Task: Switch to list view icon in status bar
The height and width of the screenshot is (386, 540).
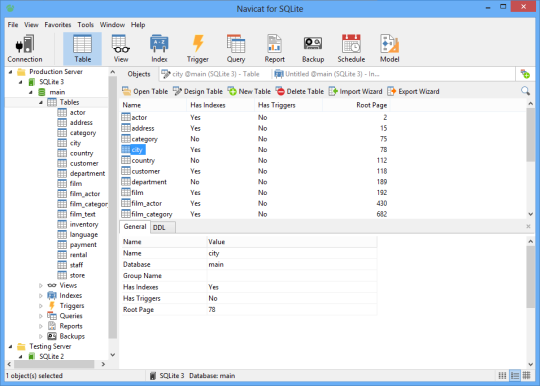Action: click(x=502, y=375)
